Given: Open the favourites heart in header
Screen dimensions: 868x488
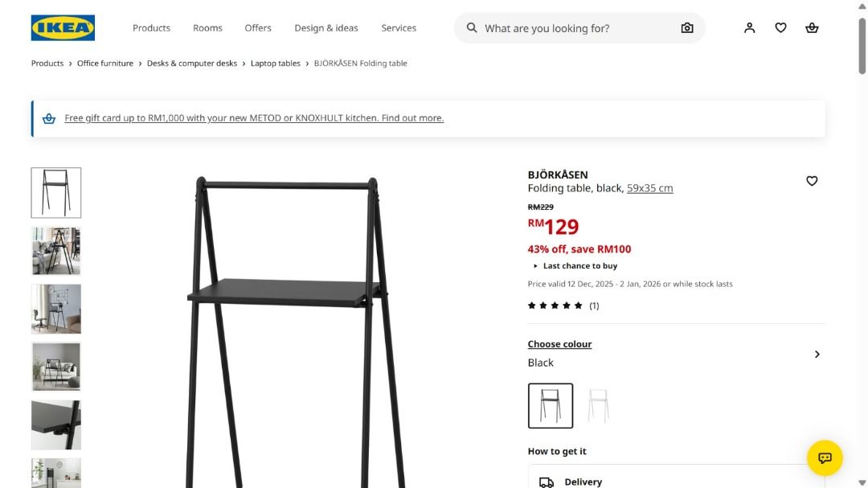Looking at the screenshot, I should pyautogui.click(x=780, y=28).
